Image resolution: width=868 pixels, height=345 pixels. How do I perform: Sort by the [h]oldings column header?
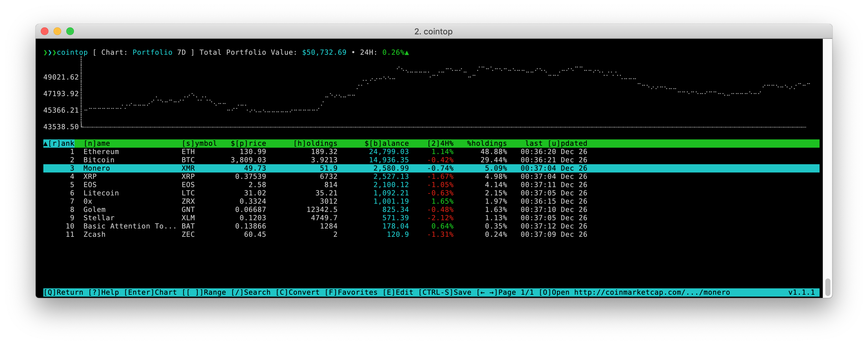(315, 144)
